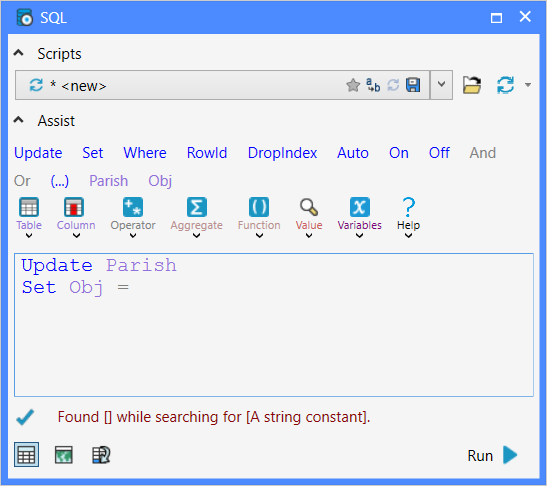
Task: Collapse the Assist section
Action: coord(18,120)
